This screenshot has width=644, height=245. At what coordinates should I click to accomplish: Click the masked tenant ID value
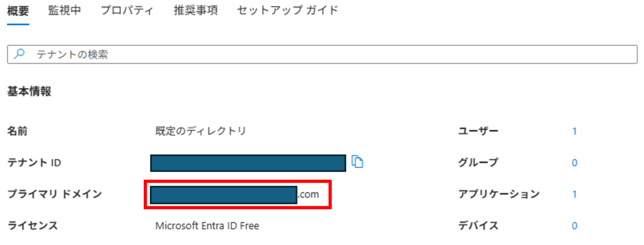248,163
